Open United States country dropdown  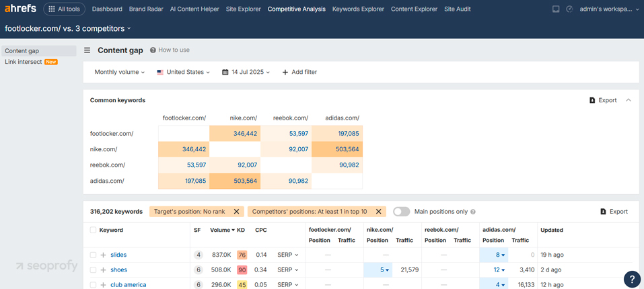pyautogui.click(x=184, y=72)
